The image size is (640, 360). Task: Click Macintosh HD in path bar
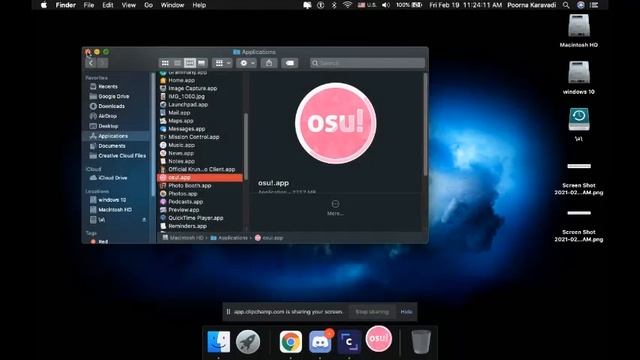click(183, 238)
